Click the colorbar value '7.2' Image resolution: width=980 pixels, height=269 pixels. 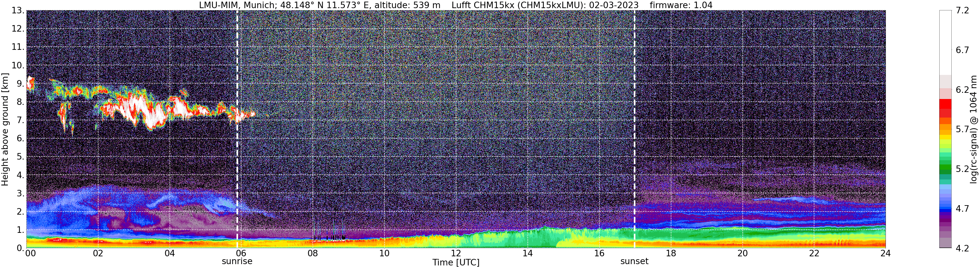962,10
